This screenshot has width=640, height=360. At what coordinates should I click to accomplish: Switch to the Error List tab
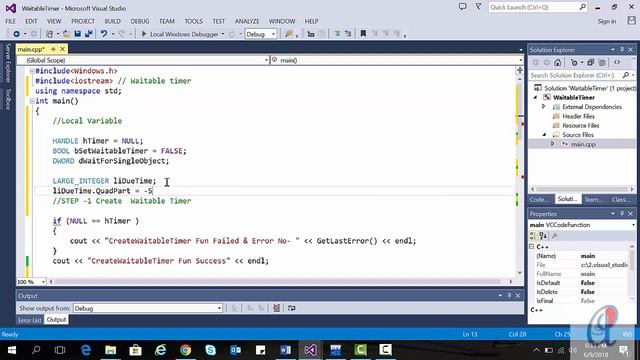point(30,320)
